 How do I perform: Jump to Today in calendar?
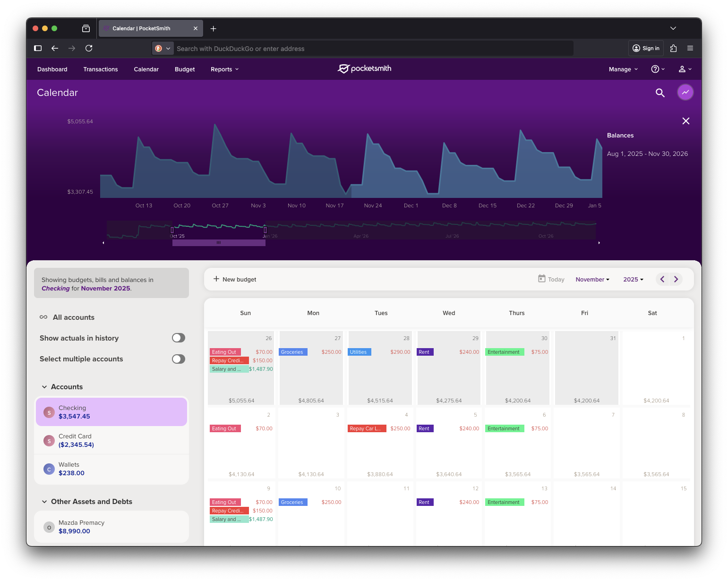coord(551,279)
